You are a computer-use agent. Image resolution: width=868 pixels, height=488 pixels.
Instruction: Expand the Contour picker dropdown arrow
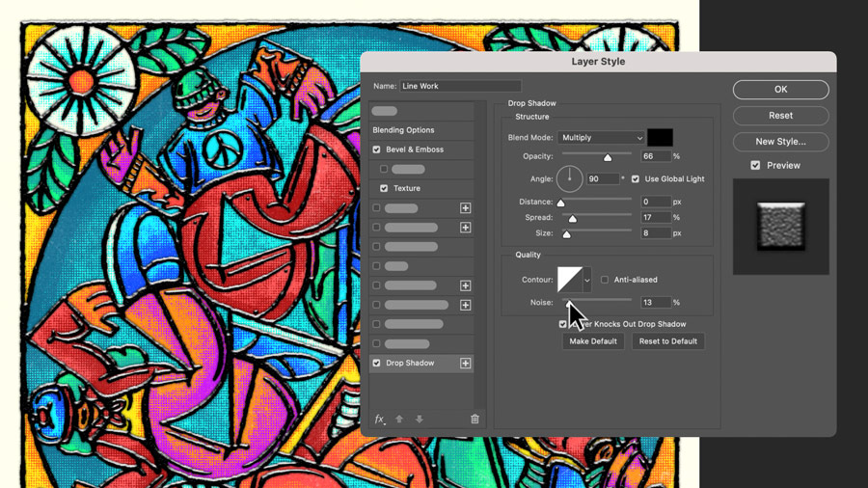(x=586, y=280)
